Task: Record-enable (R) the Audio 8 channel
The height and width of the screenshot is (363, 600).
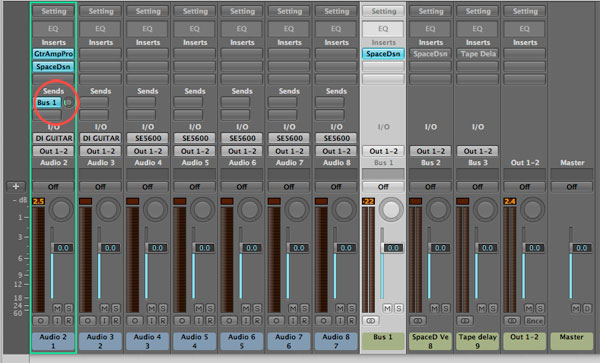Action: click(x=351, y=321)
